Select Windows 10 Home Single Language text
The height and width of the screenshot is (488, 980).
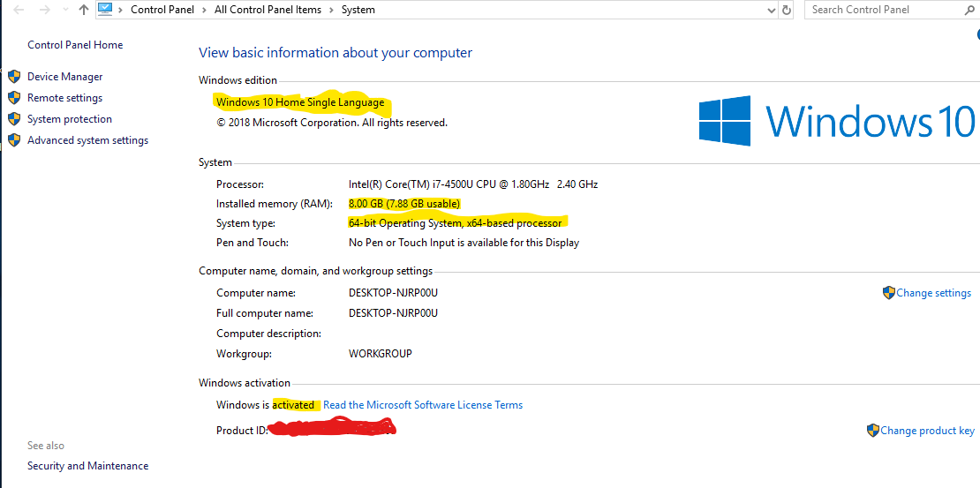coord(300,102)
